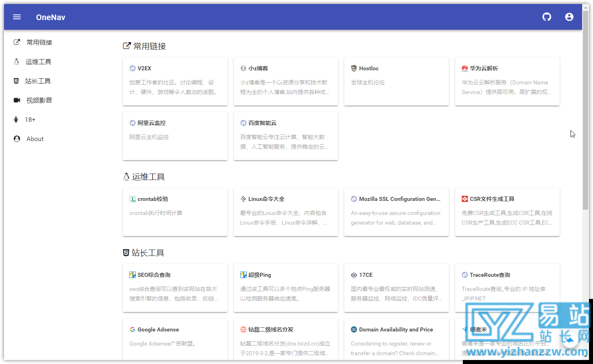Click the Hostloc favicon icon
This screenshot has width=593, height=364.
click(x=354, y=68)
